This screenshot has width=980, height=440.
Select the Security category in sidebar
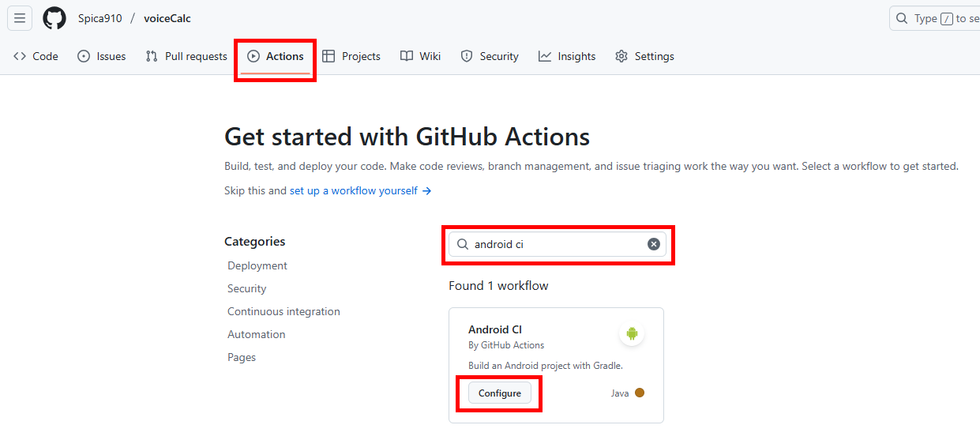click(247, 288)
